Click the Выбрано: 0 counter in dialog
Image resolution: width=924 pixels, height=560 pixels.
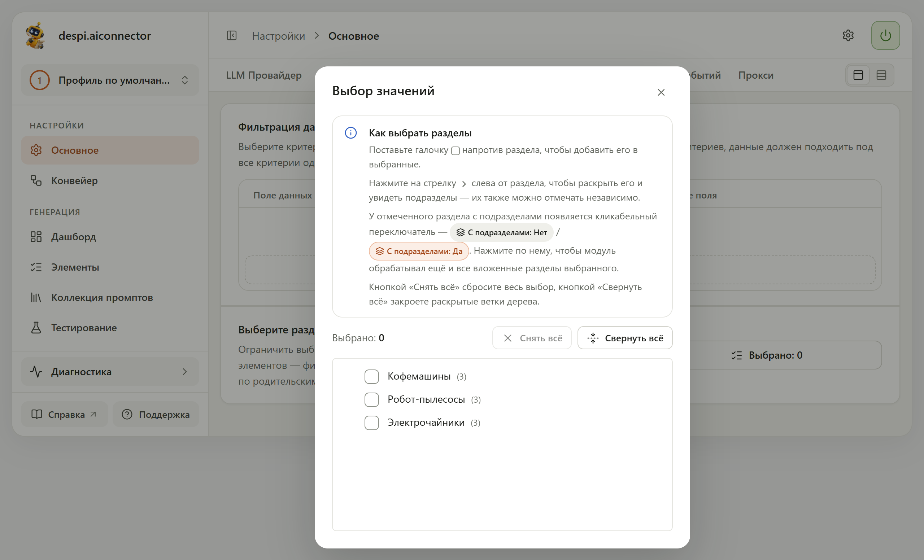pyautogui.click(x=358, y=338)
